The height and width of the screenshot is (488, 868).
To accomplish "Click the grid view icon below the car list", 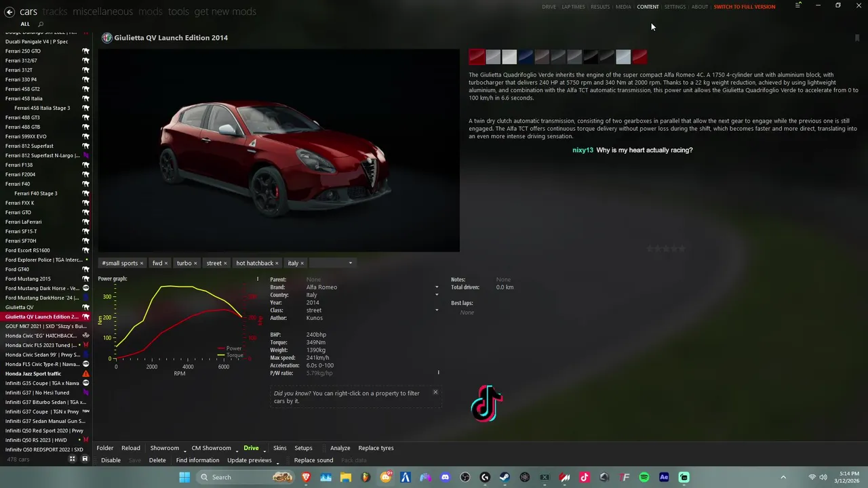I will [x=72, y=459].
